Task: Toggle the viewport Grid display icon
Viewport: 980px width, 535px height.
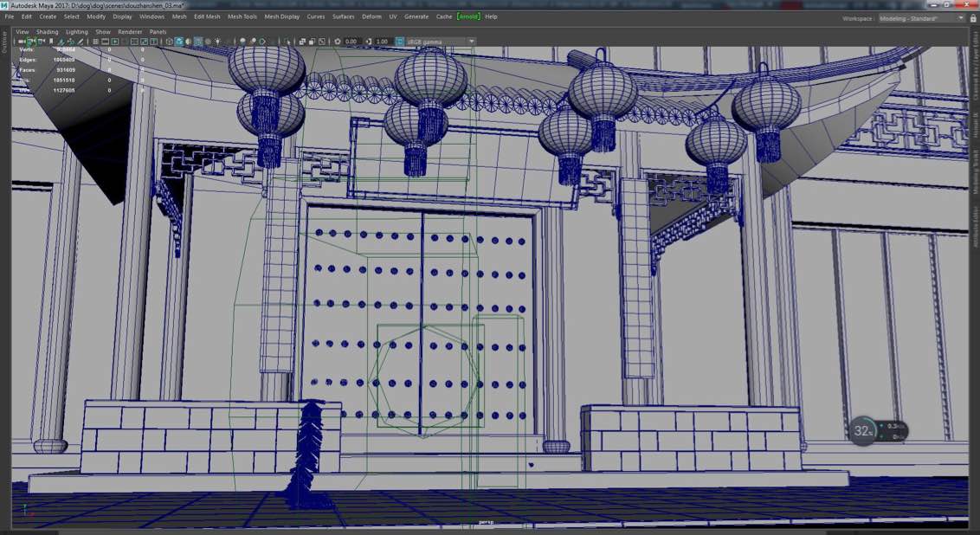Action: 95,42
